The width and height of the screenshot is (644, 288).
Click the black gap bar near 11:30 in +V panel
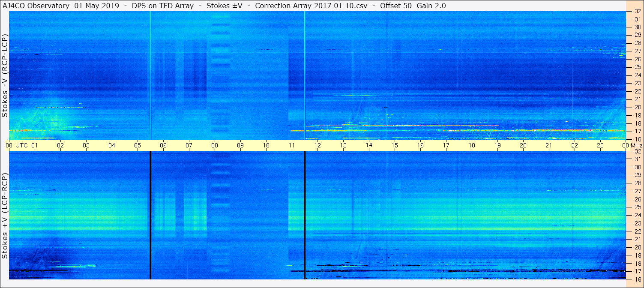(x=305, y=215)
